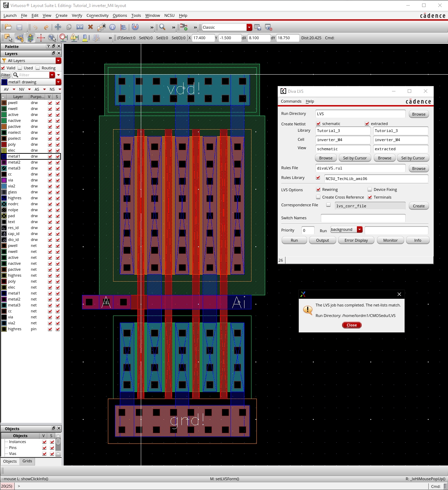Switch to the Grids tab
This screenshot has width=448, height=490.
(27, 461)
